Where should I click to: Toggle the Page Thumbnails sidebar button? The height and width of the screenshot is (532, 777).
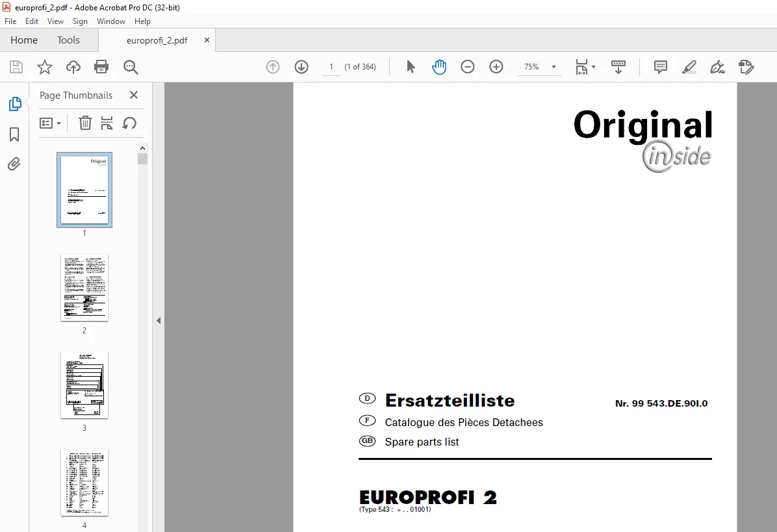pyautogui.click(x=15, y=104)
